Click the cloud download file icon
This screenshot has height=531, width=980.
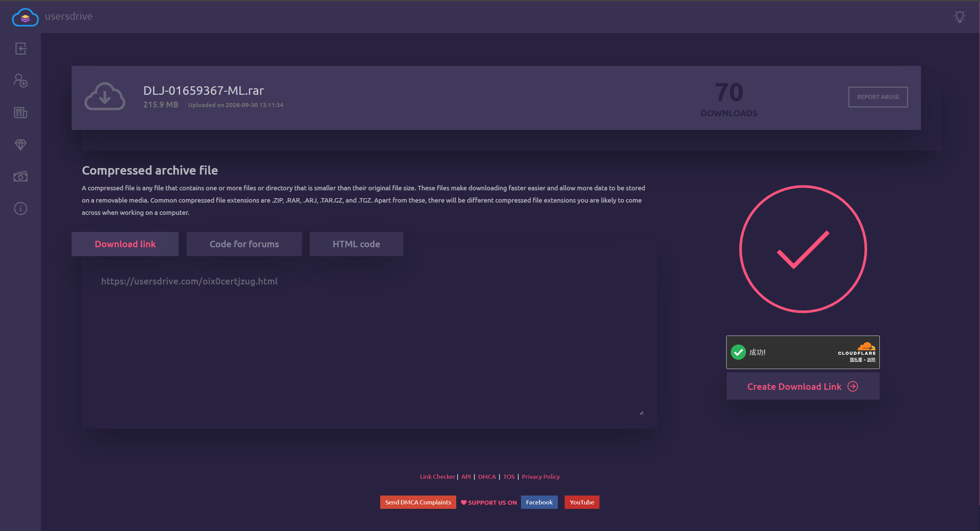[x=105, y=97]
